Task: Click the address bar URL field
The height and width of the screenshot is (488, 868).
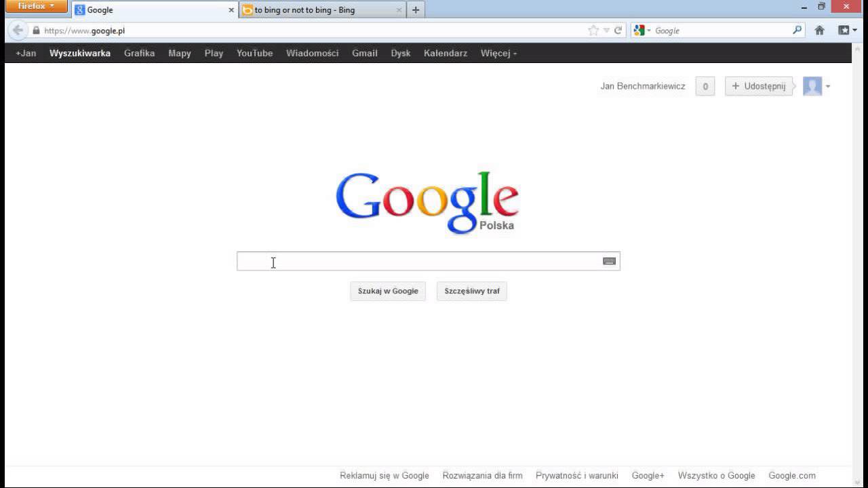Action: point(312,30)
